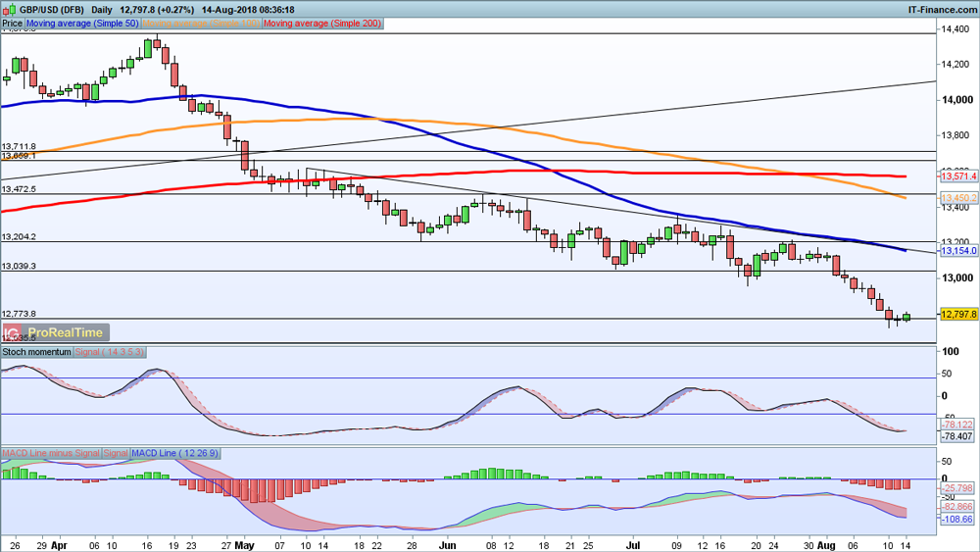The height and width of the screenshot is (552, 980).
Task: Click the May month marker on time axis
Action: click(x=244, y=545)
